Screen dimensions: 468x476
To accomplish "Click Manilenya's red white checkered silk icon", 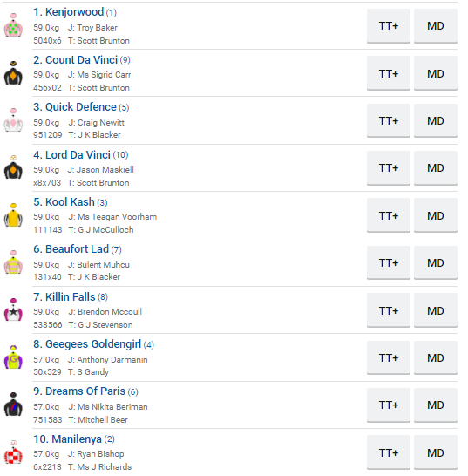I will coord(13,452).
